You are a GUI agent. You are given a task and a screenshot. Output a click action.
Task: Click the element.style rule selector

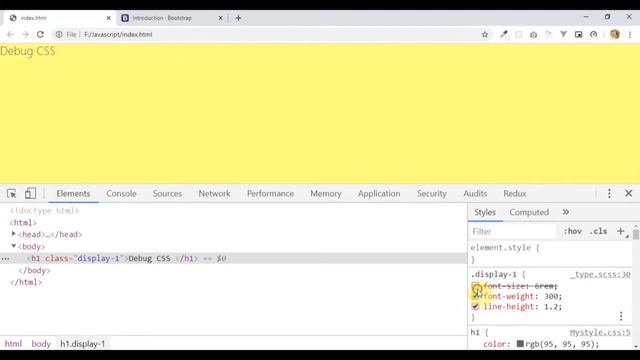click(x=501, y=248)
